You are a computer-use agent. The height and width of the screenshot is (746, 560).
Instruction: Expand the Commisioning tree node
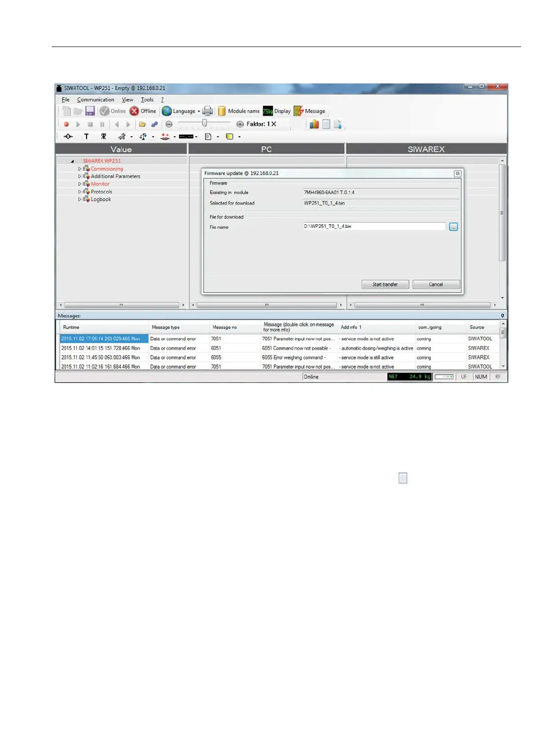(79, 169)
